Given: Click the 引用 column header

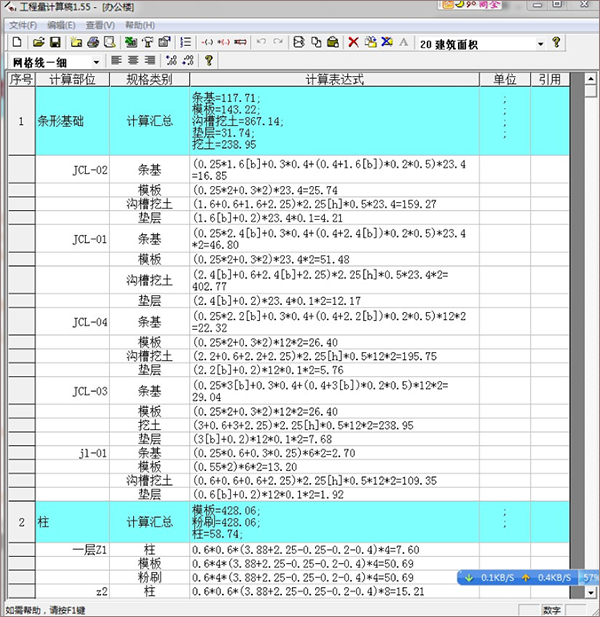Looking at the screenshot, I should pos(550,79).
